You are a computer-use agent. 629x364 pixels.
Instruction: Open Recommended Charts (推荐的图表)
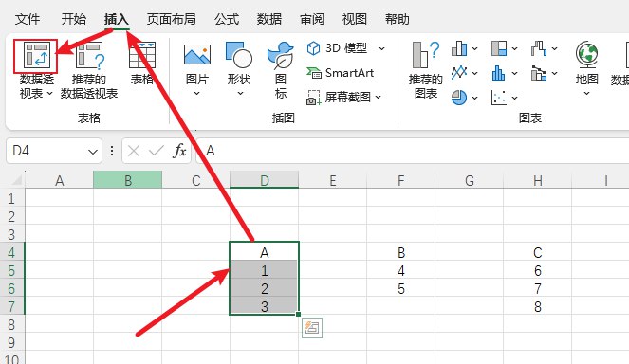coord(426,70)
